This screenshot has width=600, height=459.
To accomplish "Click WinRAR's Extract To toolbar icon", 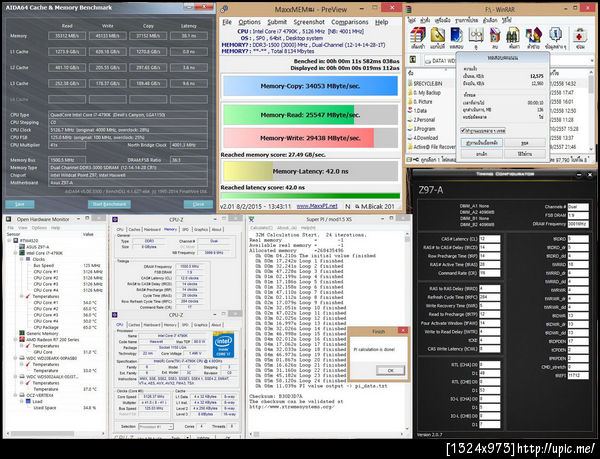I will pyautogui.click(x=435, y=36).
